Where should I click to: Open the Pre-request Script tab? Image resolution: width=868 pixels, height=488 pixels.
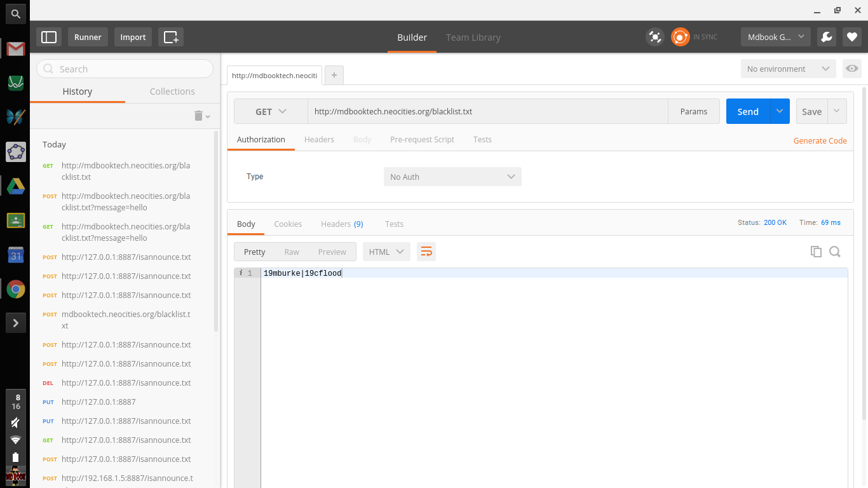click(x=422, y=139)
